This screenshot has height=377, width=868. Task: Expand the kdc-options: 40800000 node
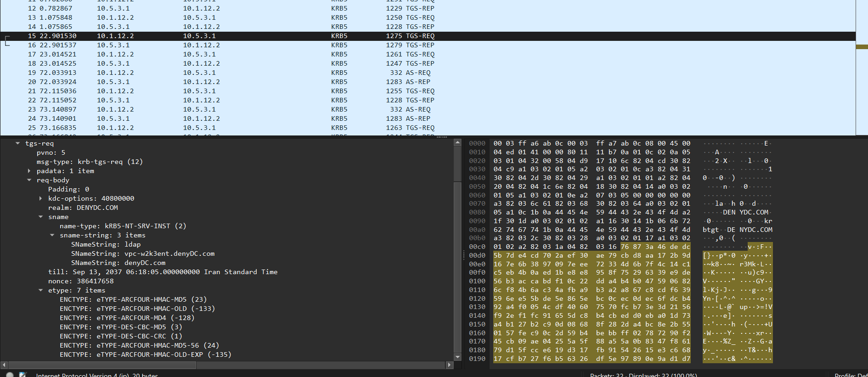pos(40,198)
